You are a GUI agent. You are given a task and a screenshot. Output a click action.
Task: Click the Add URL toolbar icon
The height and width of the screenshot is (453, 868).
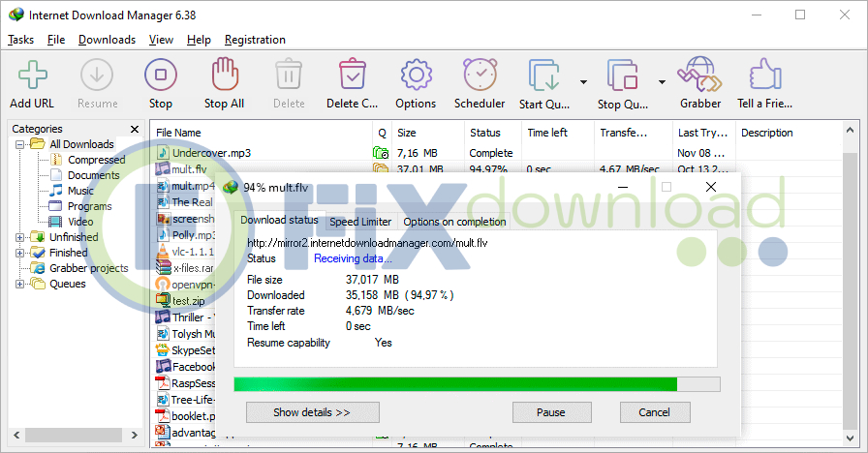point(32,75)
